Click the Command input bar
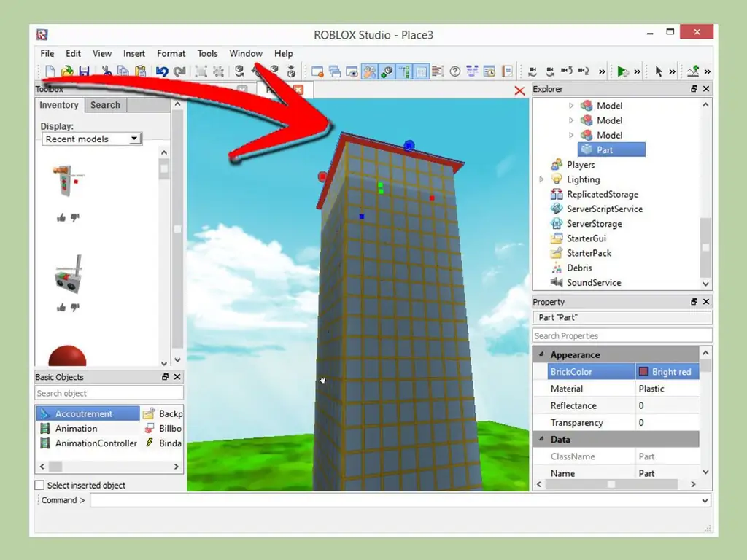Screen dimensions: 747x560 pyautogui.click(x=400, y=500)
